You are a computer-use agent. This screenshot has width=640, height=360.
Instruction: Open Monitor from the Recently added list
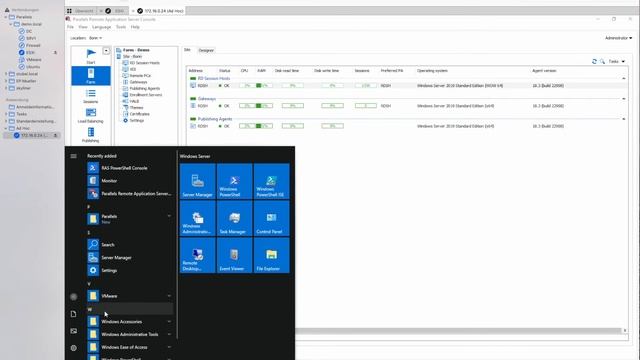coord(129,180)
